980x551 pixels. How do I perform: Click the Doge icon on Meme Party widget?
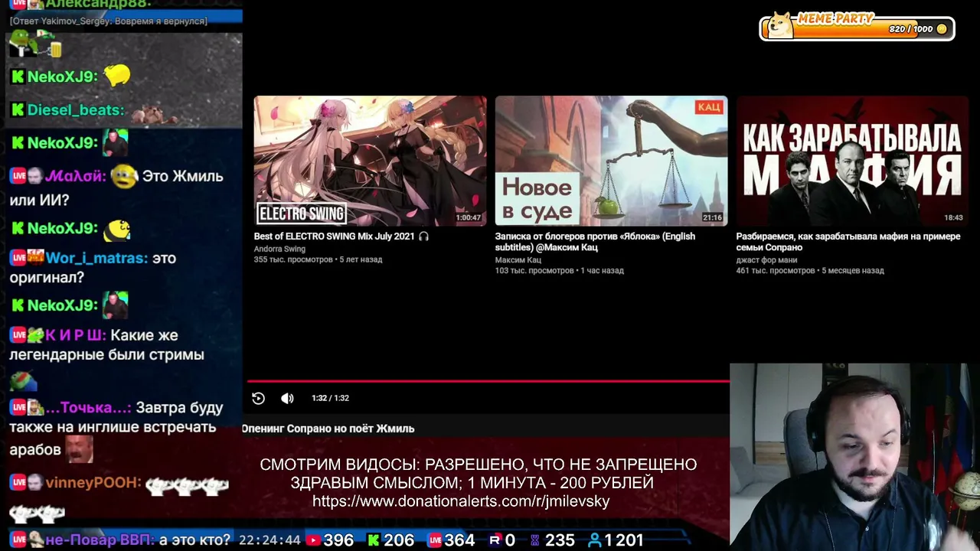(x=781, y=25)
